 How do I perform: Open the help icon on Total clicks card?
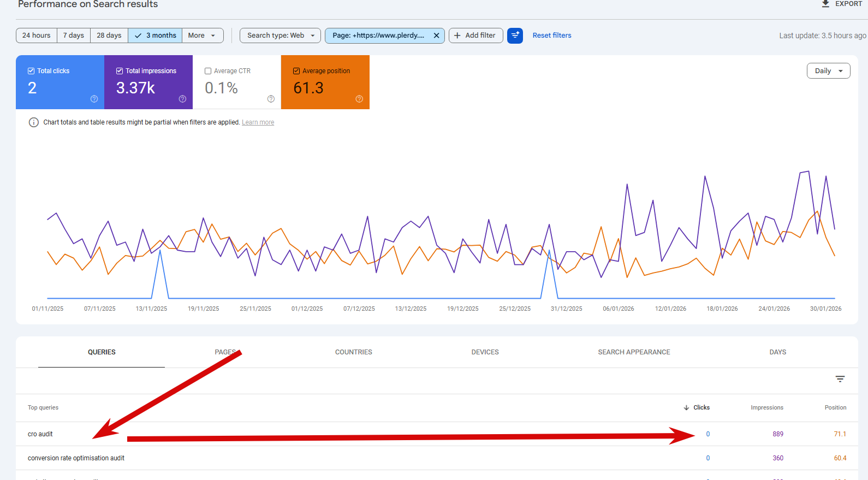tap(94, 99)
